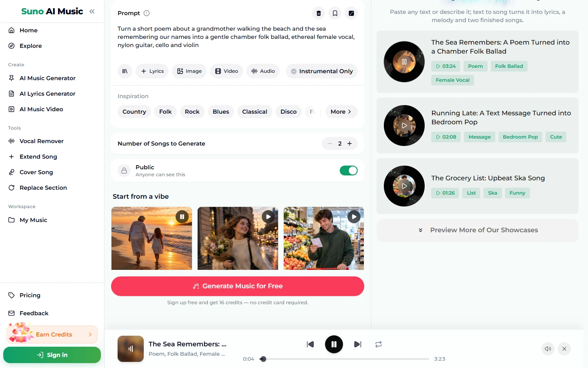
Task: Open the style library bars icon
Action: [125, 71]
